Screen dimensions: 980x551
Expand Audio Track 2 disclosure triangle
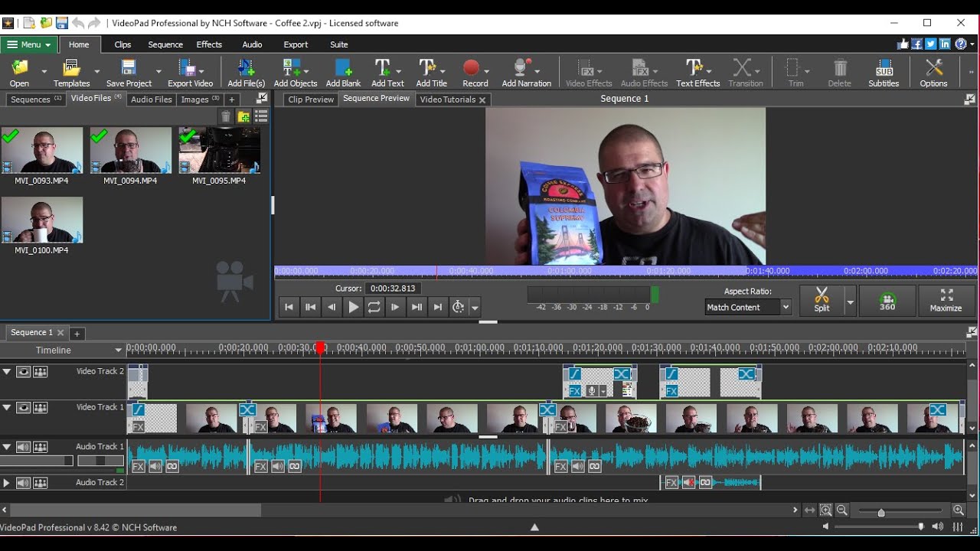(x=7, y=483)
